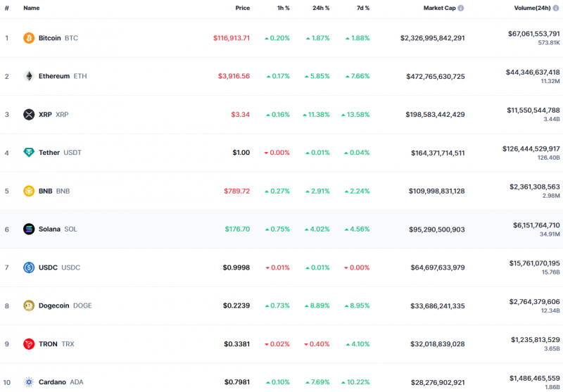Open the Tether USDT page link
563x392 pixels.
coord(60,153)
